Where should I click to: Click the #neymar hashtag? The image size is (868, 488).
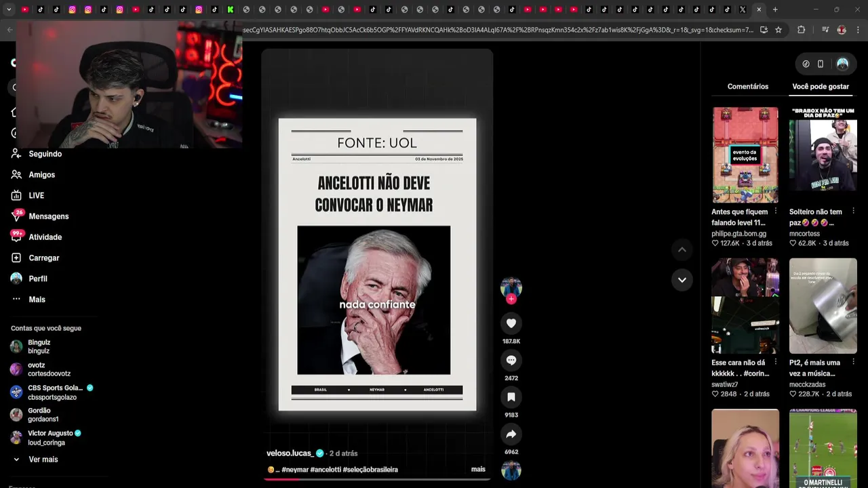[295, 469]
